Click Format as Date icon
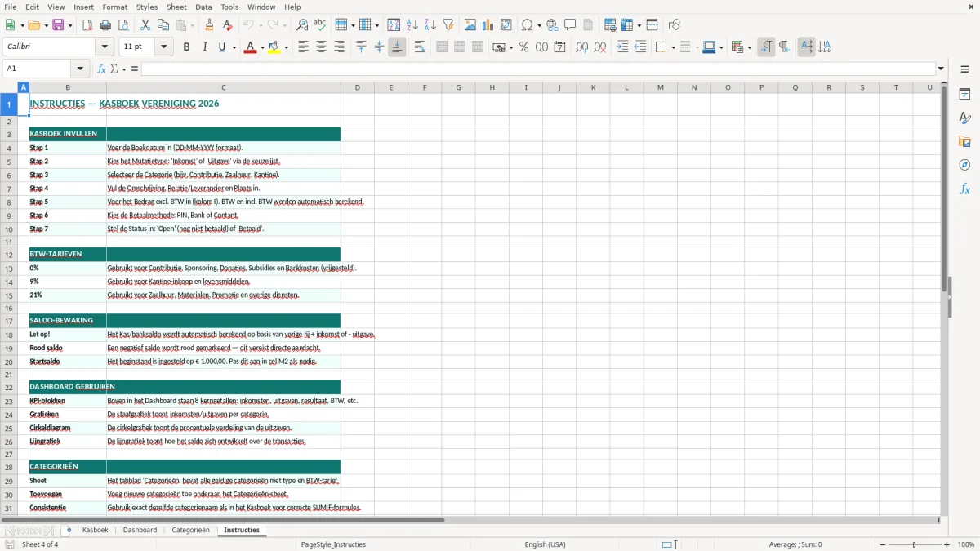Image resolution: width=980 pixels, height=551 pixels. pyautogui.click(x=559, y=47)
